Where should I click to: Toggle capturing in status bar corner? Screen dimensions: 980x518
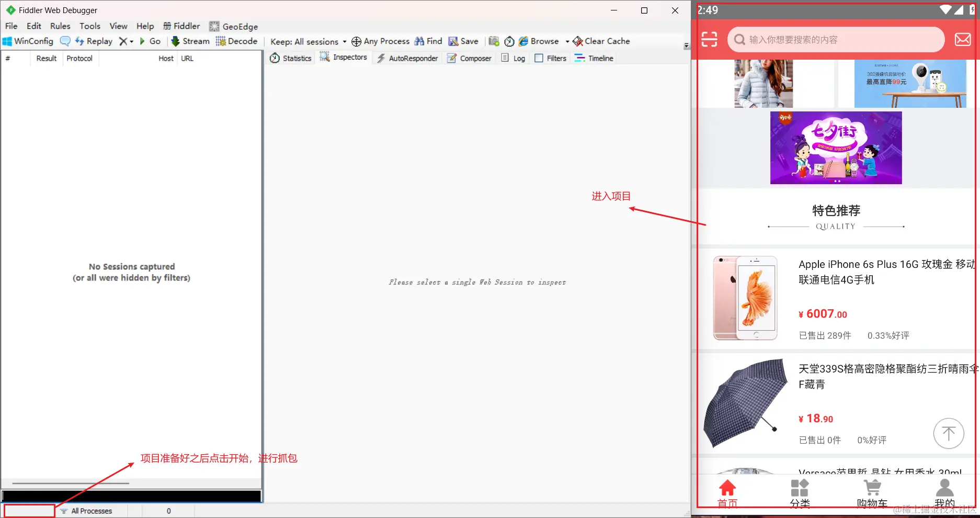29,511
